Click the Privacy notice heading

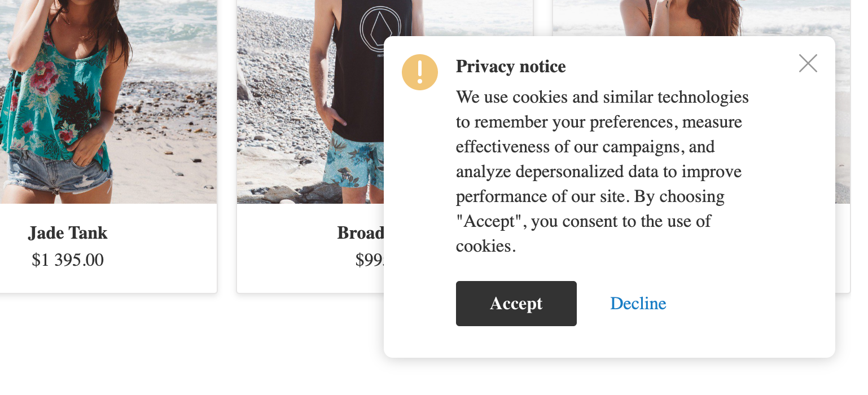[x=510, y=67]
